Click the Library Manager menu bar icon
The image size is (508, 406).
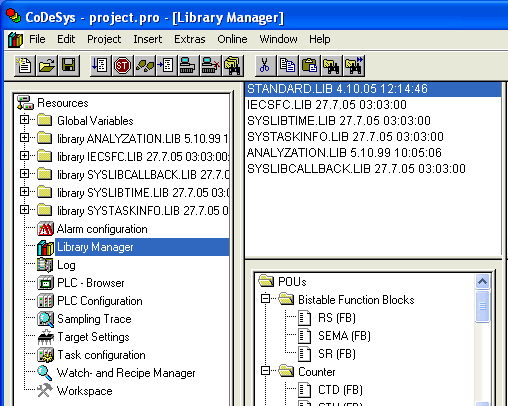15,39
